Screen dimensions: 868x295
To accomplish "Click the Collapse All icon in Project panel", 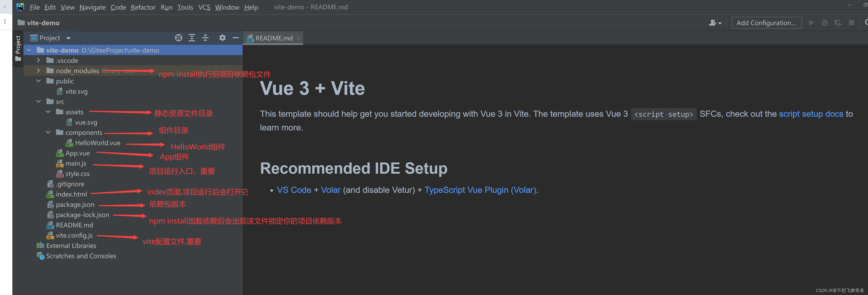I will pos(205,38).
